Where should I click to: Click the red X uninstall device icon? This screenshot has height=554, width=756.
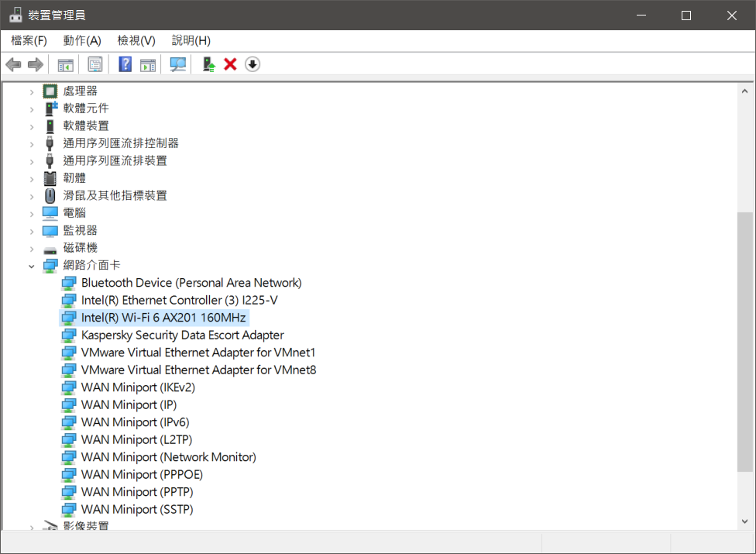pos(231,64)
